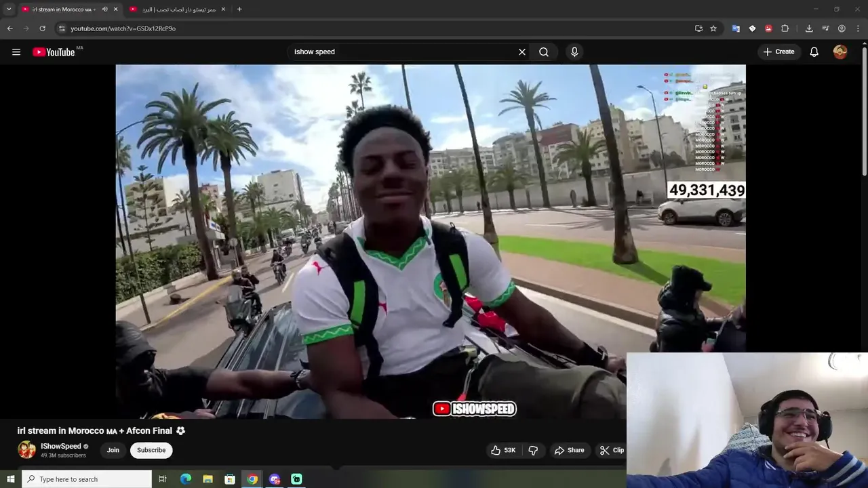
Task: Dislike the video with thumbs down
Action: coord(534,450)
